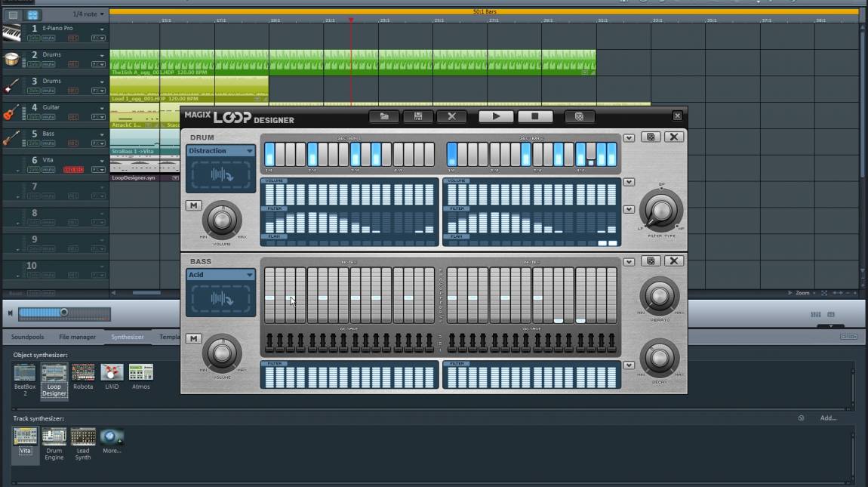Screen dimensions: 868x487
Task: Toggle first drum step in Section 1
Action: (269, 154)
